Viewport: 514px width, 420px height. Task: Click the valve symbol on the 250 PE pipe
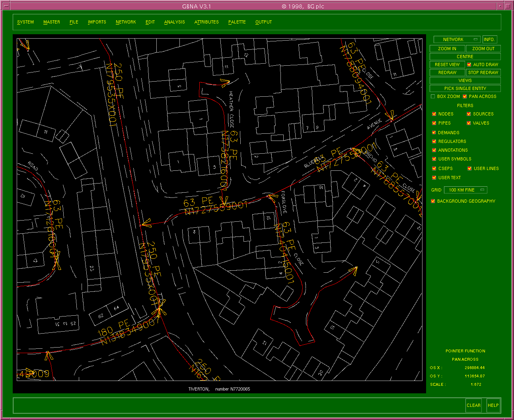pyautogui.click(x=160, y=309)
